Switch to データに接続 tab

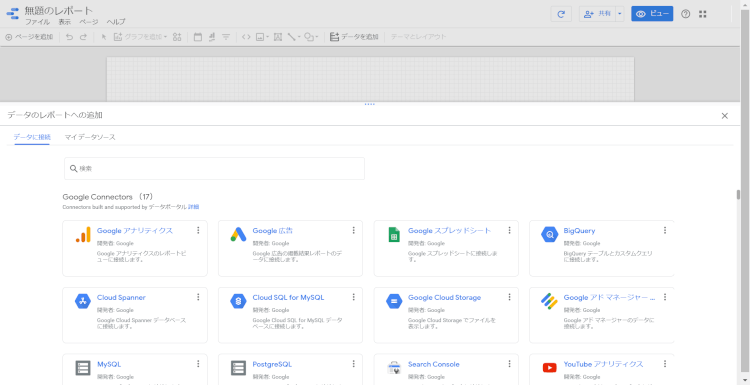[32, 137]
